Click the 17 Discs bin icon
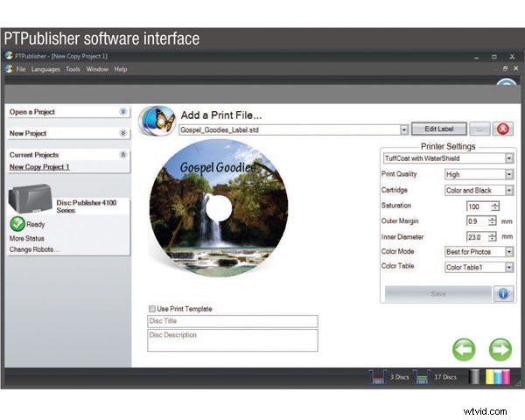 [x=422, y=377]
